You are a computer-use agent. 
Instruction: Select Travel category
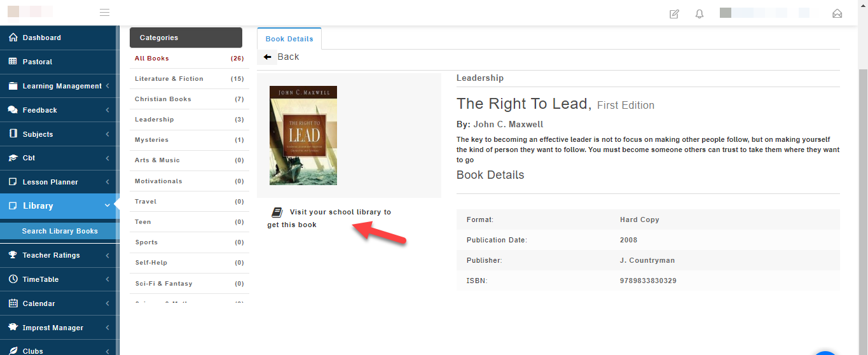pyautogui.click(x=189, y=202)
